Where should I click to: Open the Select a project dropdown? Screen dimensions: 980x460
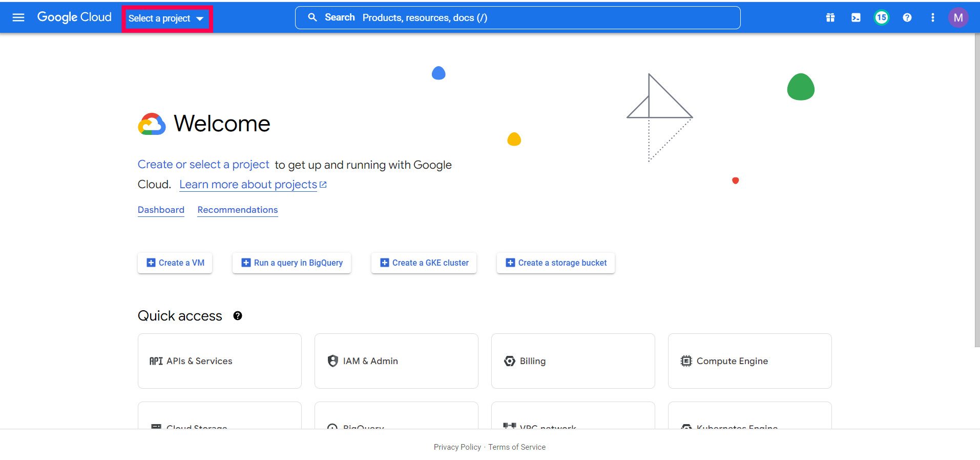pos(166,18)
